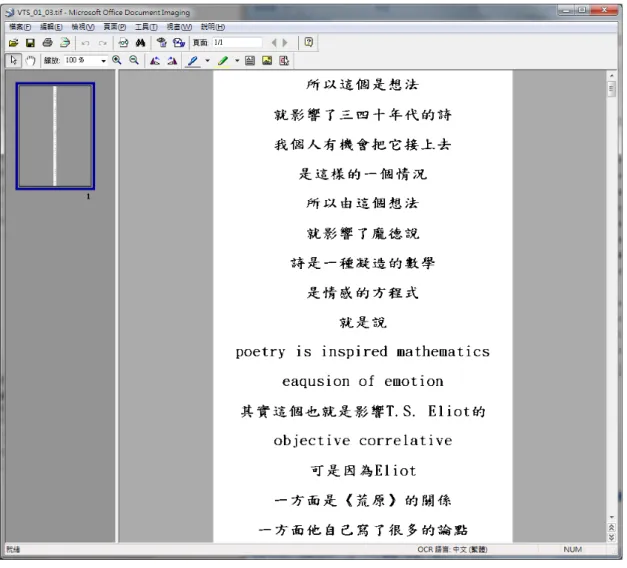
Task: Click the line '是情感的方程式'
Action: click(363, 293)
